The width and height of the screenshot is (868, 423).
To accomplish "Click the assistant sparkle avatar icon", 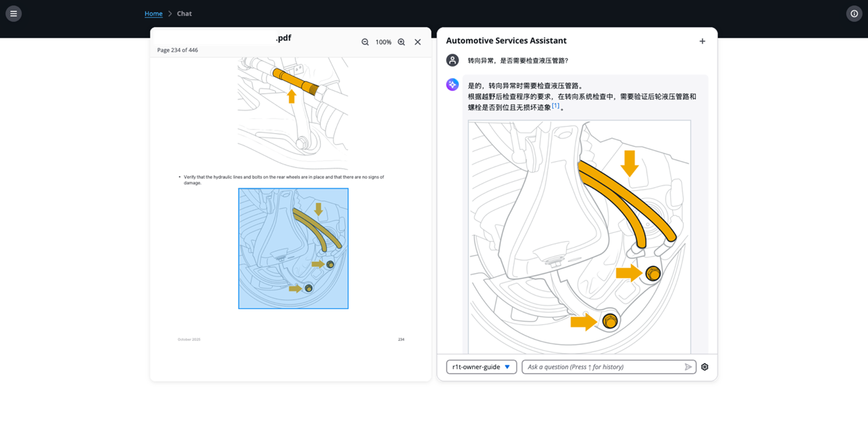I will point(452,84).
